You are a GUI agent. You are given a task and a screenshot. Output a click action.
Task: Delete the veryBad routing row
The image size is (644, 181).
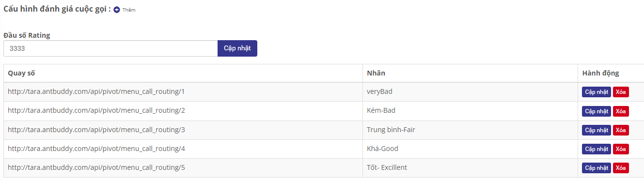click(x=621, y=92)
